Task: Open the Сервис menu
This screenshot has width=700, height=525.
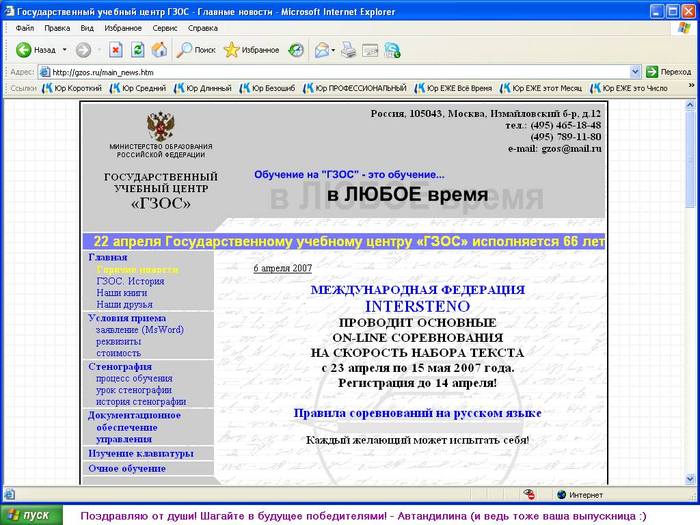Action: pos(165,28)
